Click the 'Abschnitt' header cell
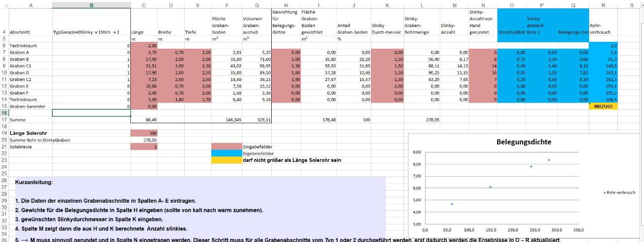644x242 pixels. pos(31,32)
